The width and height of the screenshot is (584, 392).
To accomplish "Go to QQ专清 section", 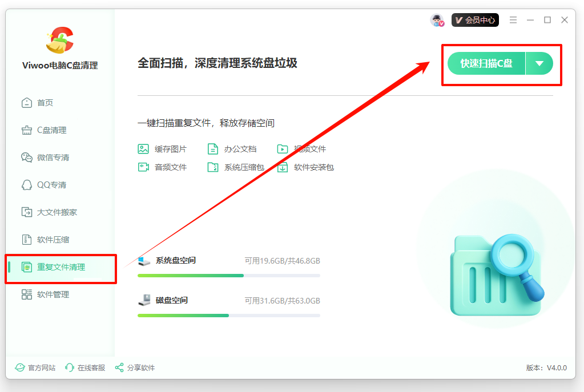I will pyautogui.click(x=51, y=185).
